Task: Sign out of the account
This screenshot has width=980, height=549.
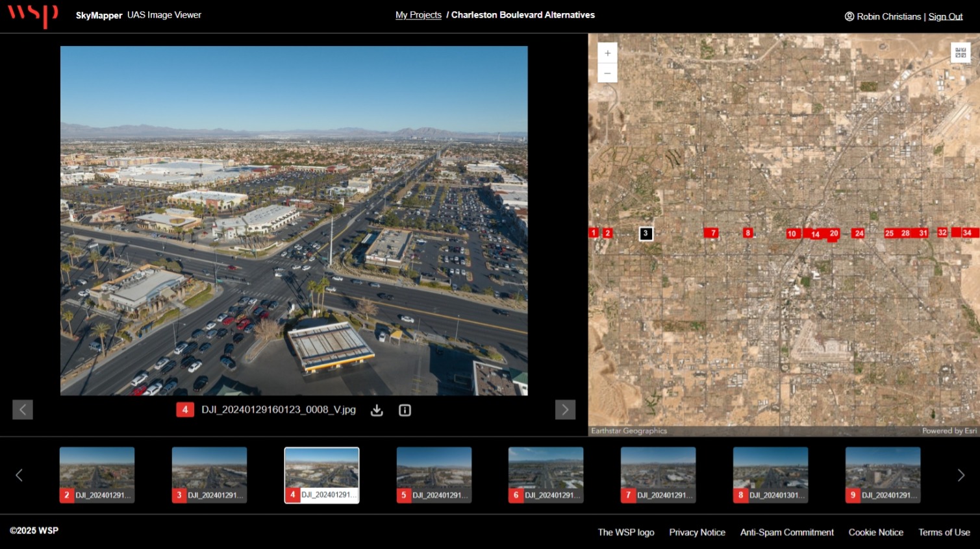Action: coord(945,17)
